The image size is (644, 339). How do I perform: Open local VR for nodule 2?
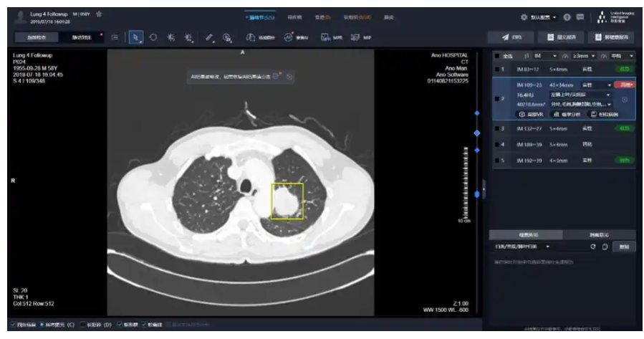click(531, 114)
